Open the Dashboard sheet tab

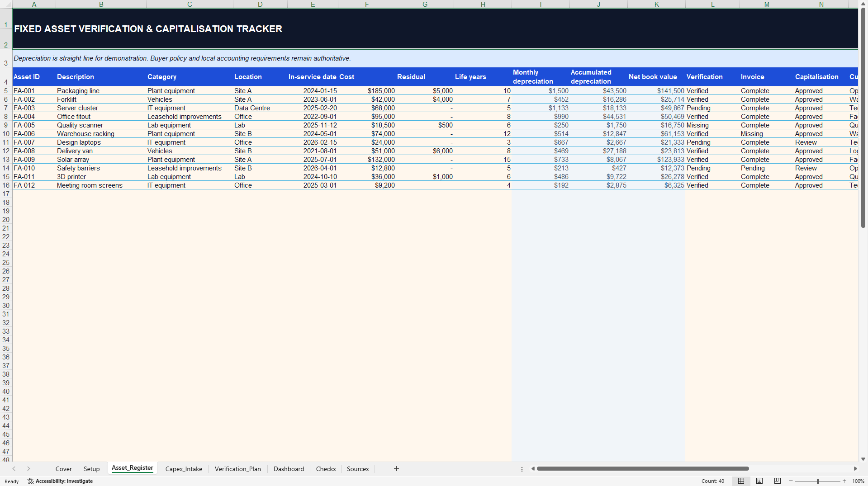(289, 469)
